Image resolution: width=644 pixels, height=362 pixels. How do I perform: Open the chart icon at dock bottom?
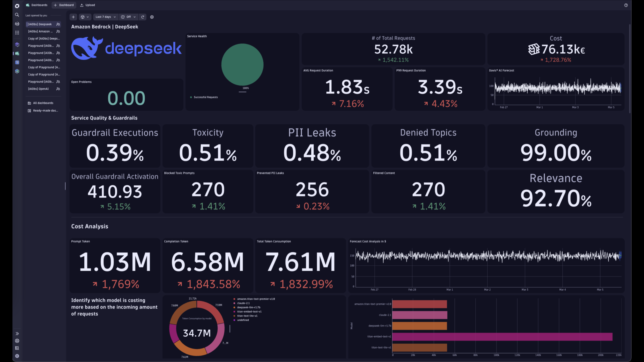pyautogui.click(x=17, y=348)
